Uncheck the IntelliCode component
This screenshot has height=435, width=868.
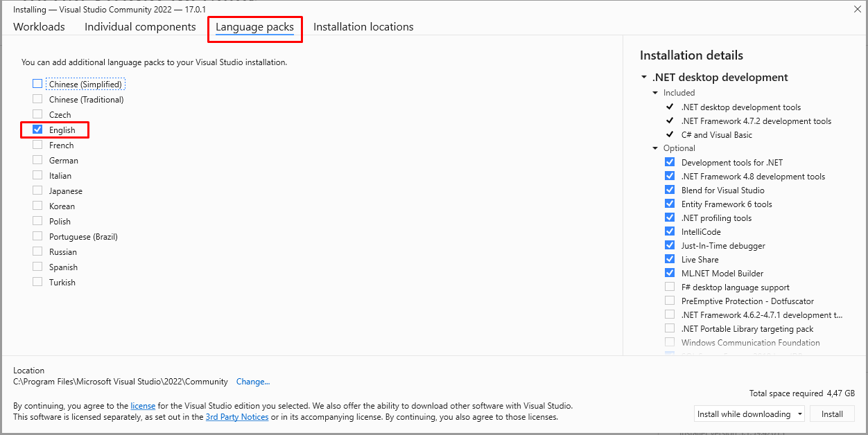(x=670, y=231)
